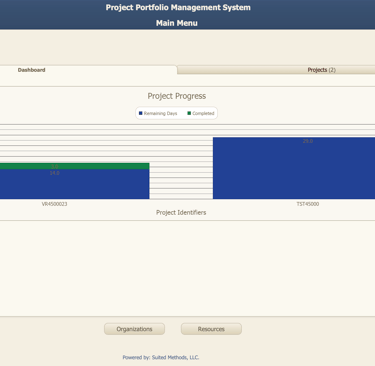Click the Project Portfolio Management System title
The width and height of the screenshot is (375, 366).
coord(178,8)
